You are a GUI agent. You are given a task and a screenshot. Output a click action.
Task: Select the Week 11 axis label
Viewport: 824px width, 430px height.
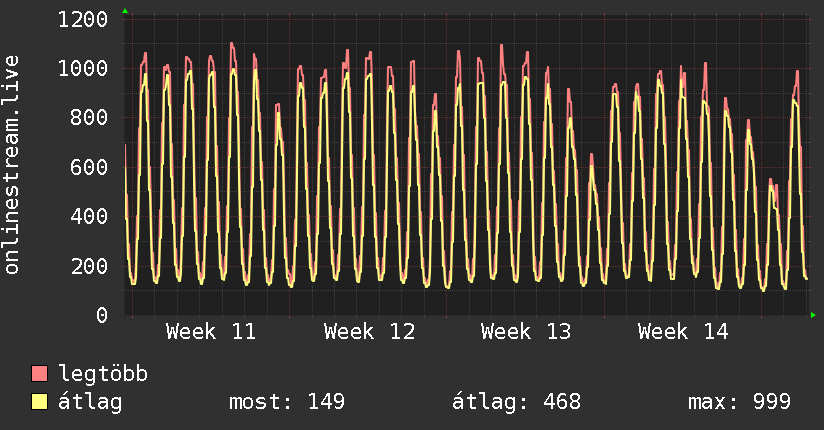tap(212, 331)
